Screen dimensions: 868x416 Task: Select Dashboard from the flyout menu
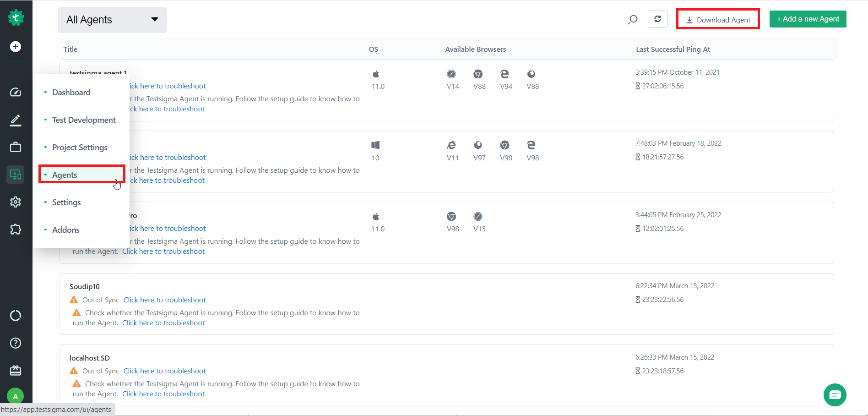[x=71, y=93]
